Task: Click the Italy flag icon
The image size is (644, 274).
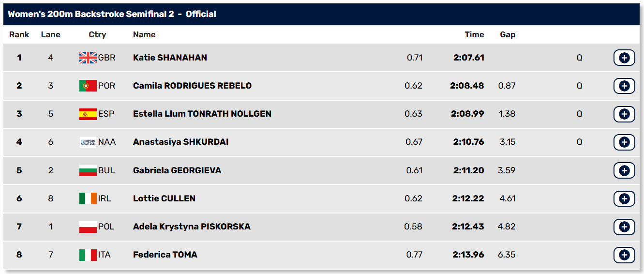Action: (x=88, y=255)
